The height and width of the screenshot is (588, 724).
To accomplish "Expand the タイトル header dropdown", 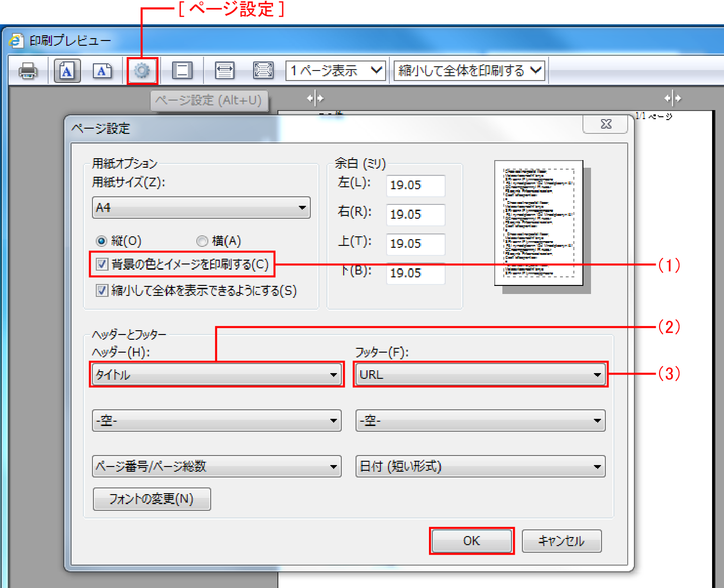I will point(216,375).
